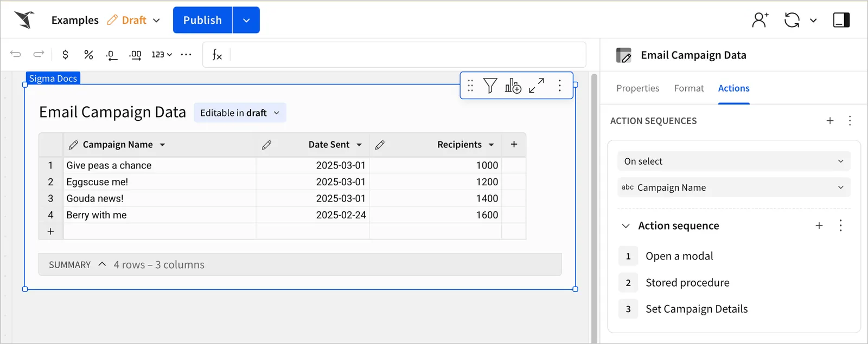Add an action to the sequence
Screen dimensions: 868x344
tap(819, 226)
